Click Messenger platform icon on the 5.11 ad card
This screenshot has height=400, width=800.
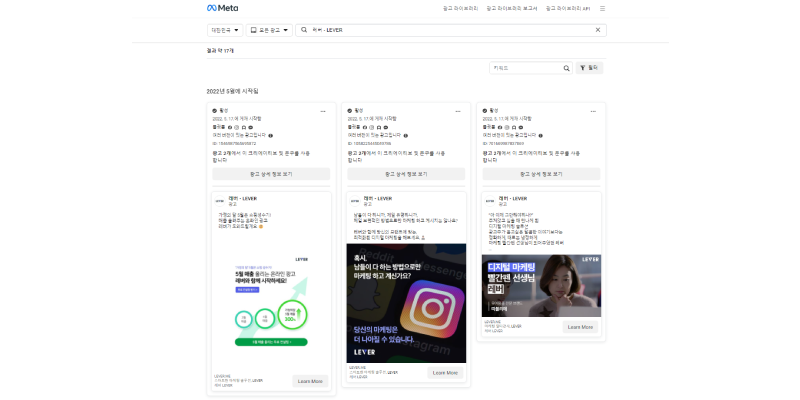pyautogui.click(x=521, y=128)
